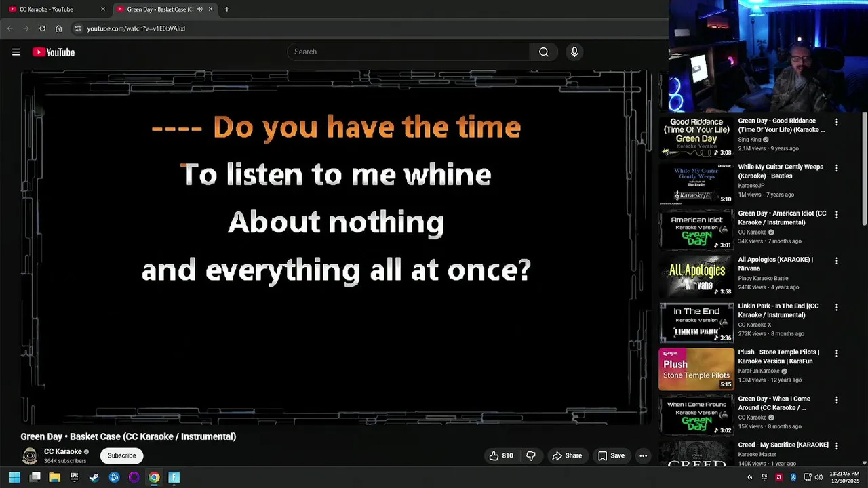
Task: Like the video with 810 likes
Action: coord(502,455)
